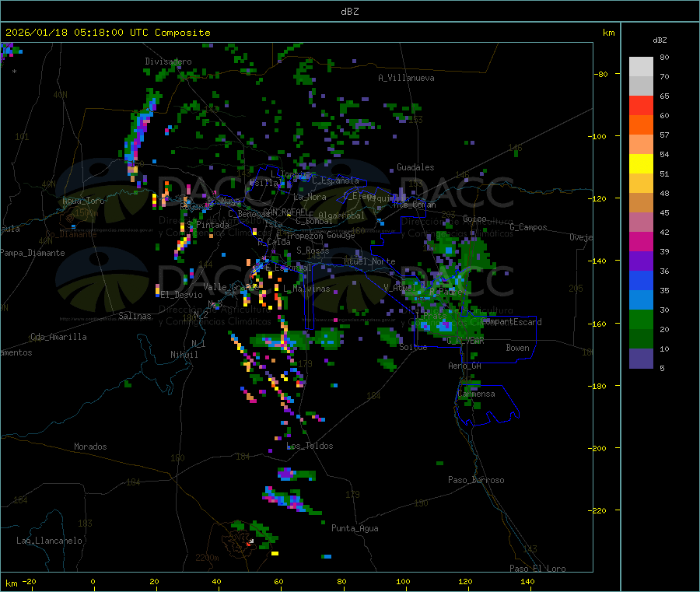Click the 'SAN_RAFAEL' map label
700x592 pixels.
[x=285, y=212]
